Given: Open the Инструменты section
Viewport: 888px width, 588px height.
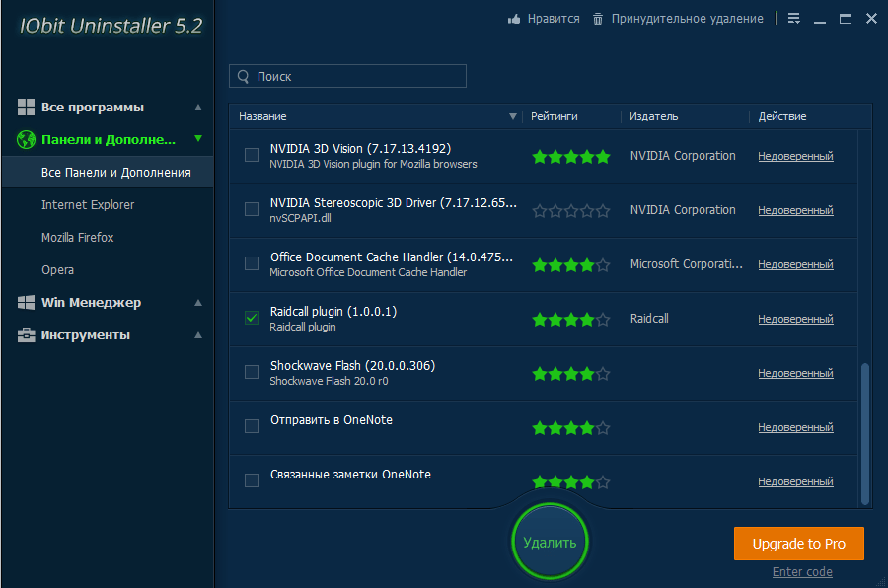Looking at the screenshot, I should tap(86, 335).
